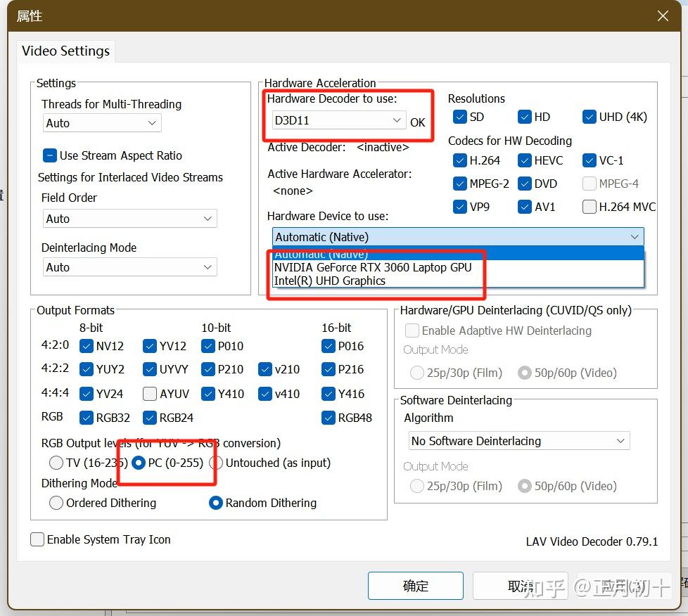Image resolution: width=688 pixels, height=616 pixels.
Task: Open the Deinterlacing Mode dropdown
Action: 130,267
